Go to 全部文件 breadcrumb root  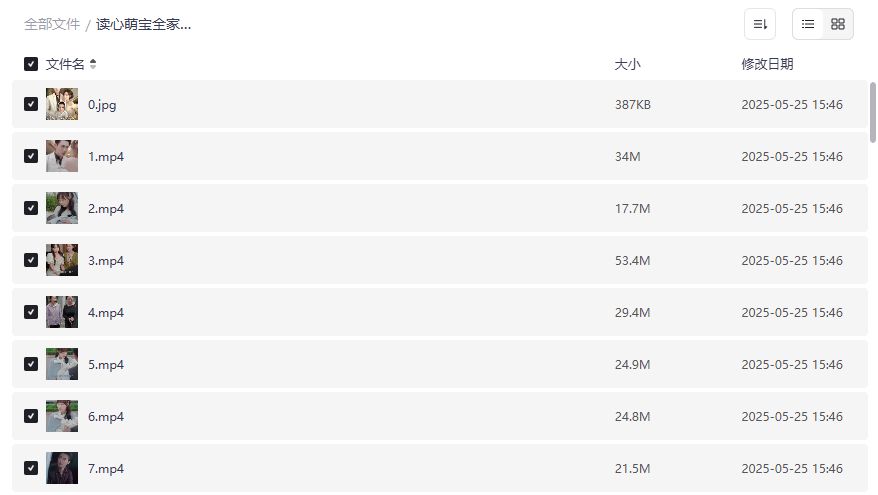[52, 24]
